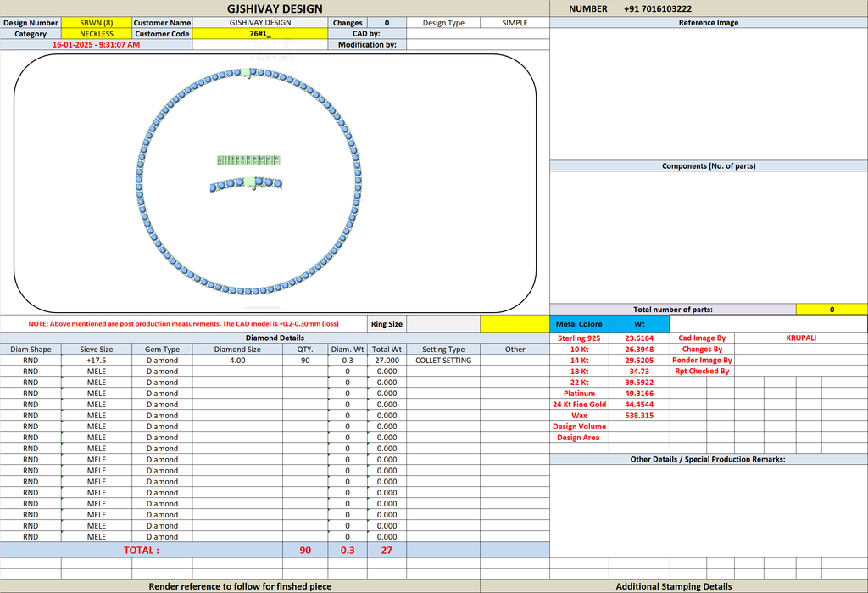The width and height of the screenshot is (868, 593).
Task: Click the blue Wt header cell
Action: click(639, 324)
